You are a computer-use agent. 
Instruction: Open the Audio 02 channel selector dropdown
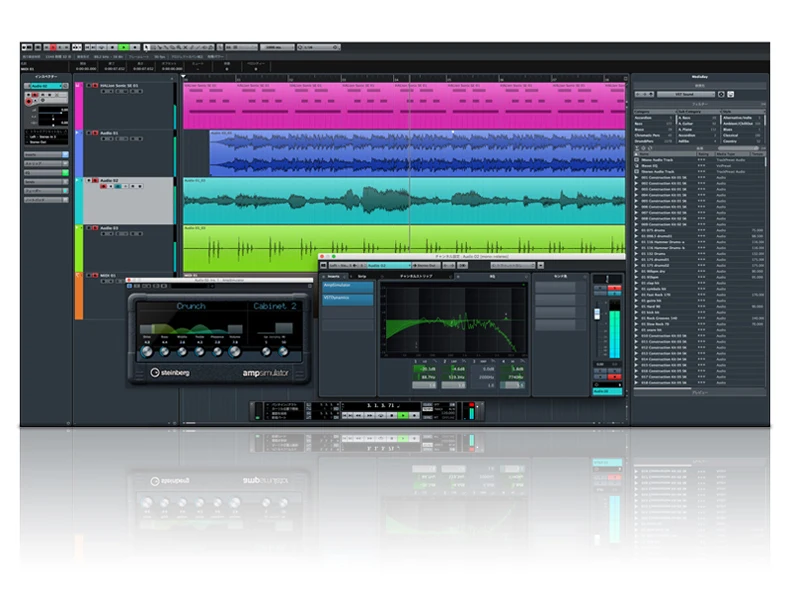click(x=388, y=266)
